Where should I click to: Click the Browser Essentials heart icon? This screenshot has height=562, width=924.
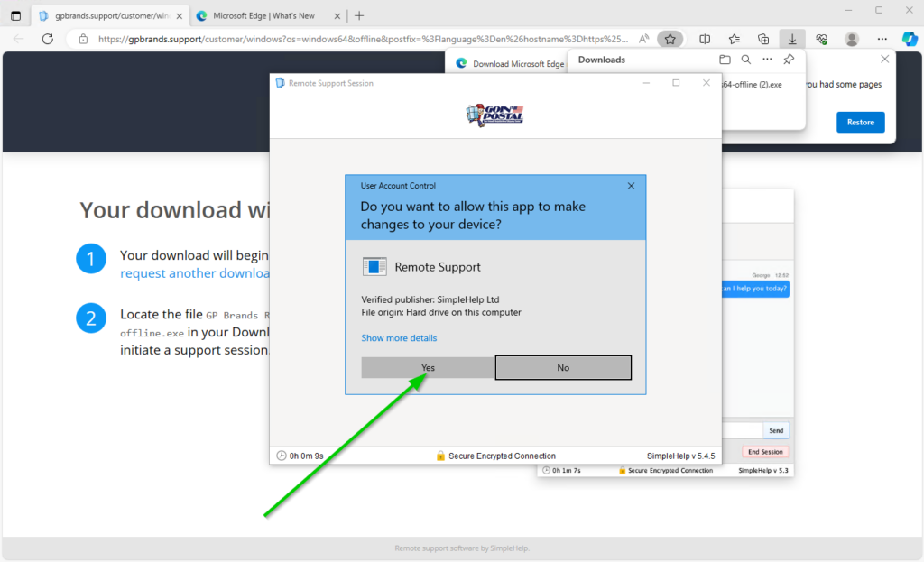point(821,39)
